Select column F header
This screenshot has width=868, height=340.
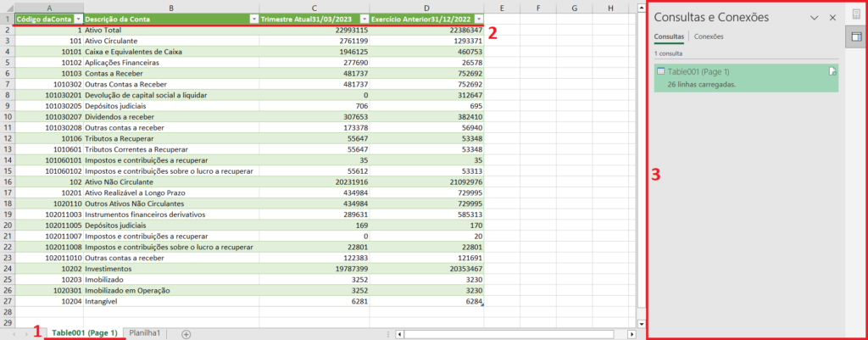[x=537, y=8]
